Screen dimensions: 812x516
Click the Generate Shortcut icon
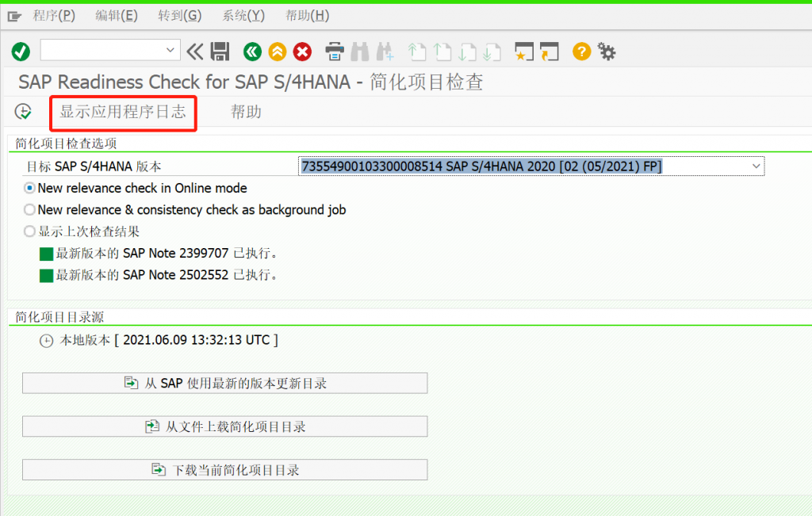point(550,52)
